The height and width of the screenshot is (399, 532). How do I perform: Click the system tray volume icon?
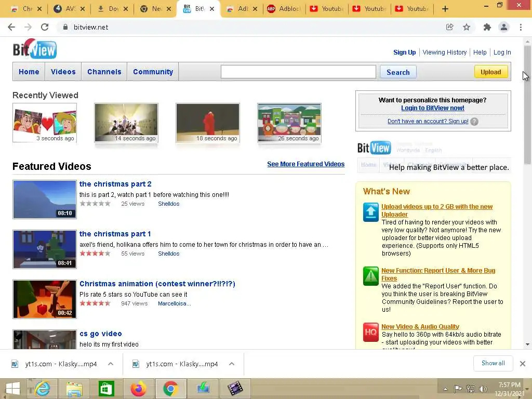click(x=483, y=389)
